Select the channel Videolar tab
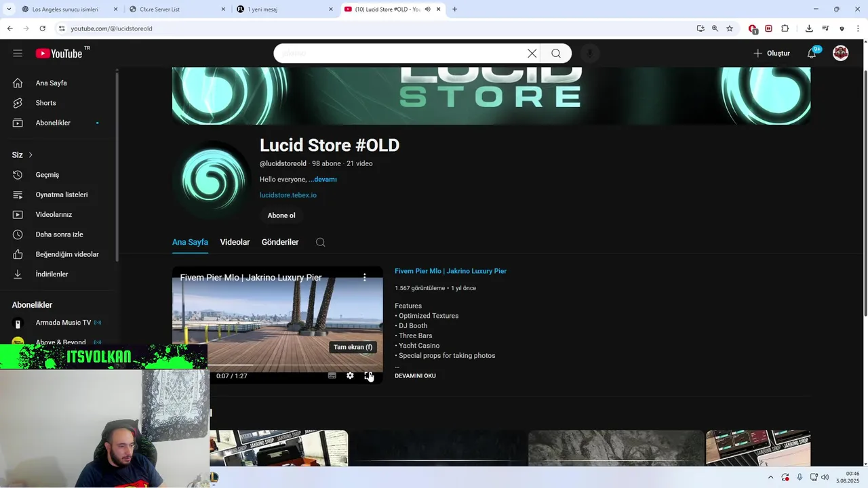868x488 pixels. click(235, 243)
